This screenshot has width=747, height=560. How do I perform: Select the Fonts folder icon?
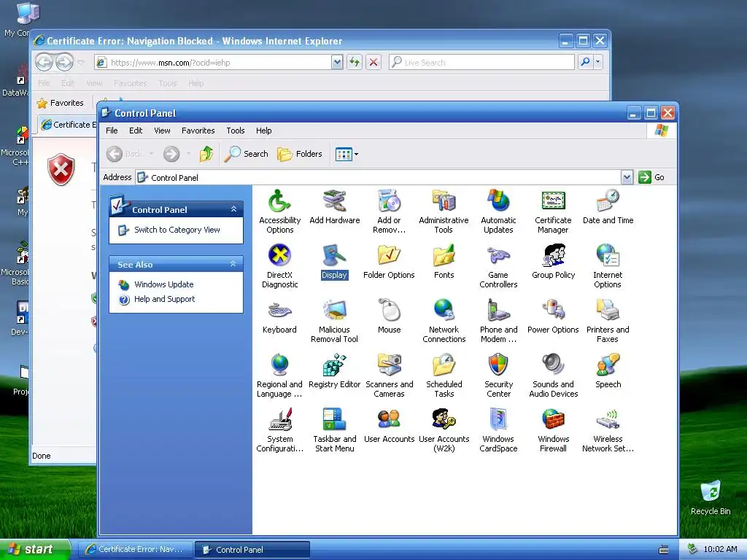coord(444,262)
